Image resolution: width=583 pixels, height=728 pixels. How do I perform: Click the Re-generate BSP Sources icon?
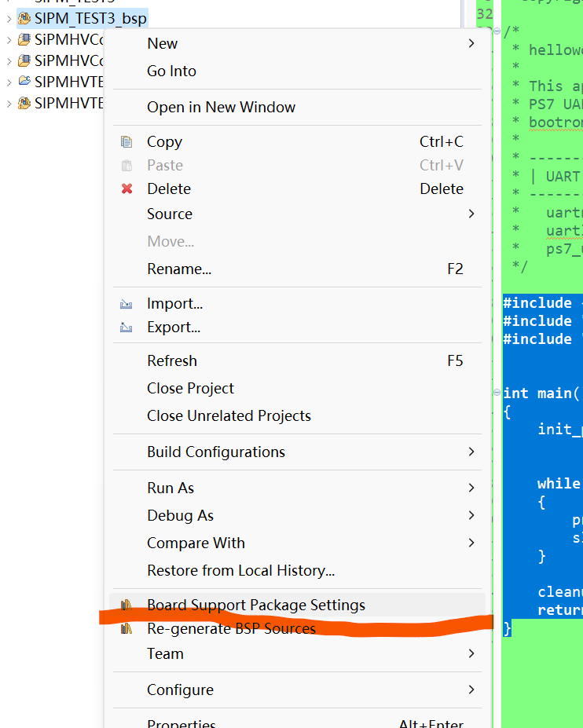pos(126,628)
